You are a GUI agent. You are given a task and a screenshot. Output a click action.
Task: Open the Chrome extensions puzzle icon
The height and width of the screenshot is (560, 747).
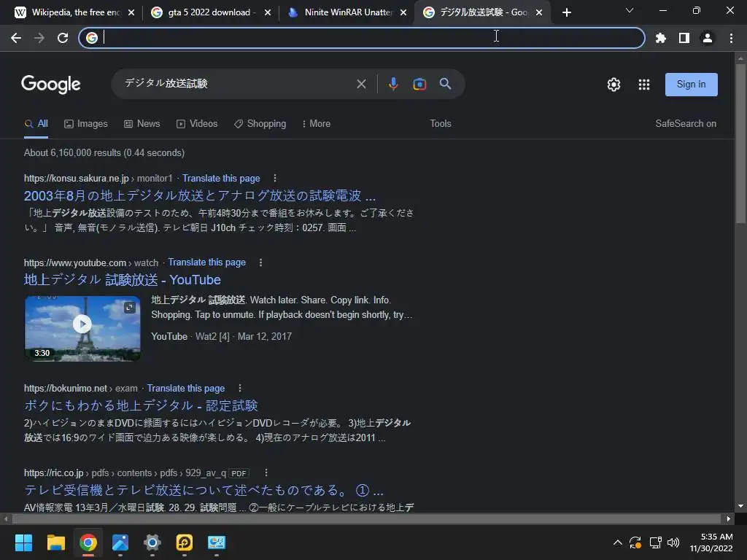(x=660, y=38)
